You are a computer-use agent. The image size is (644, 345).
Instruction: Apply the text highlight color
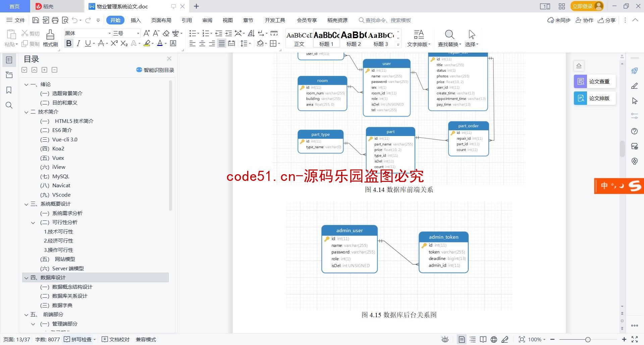pos(147,43)
